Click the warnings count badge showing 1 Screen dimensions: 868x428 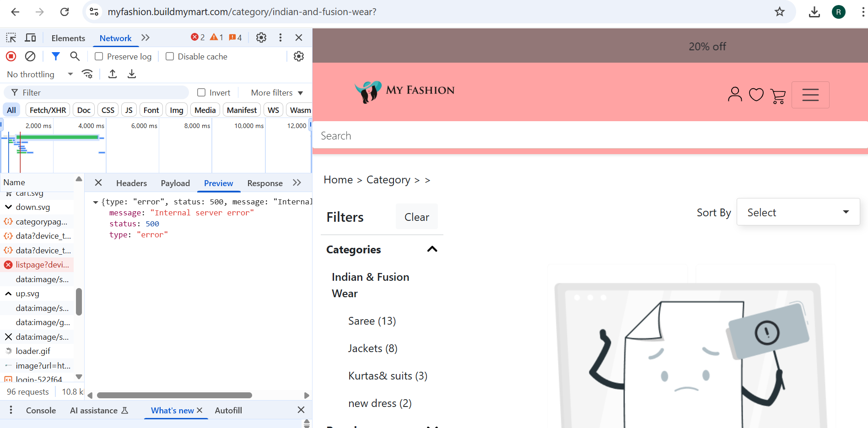216,37
